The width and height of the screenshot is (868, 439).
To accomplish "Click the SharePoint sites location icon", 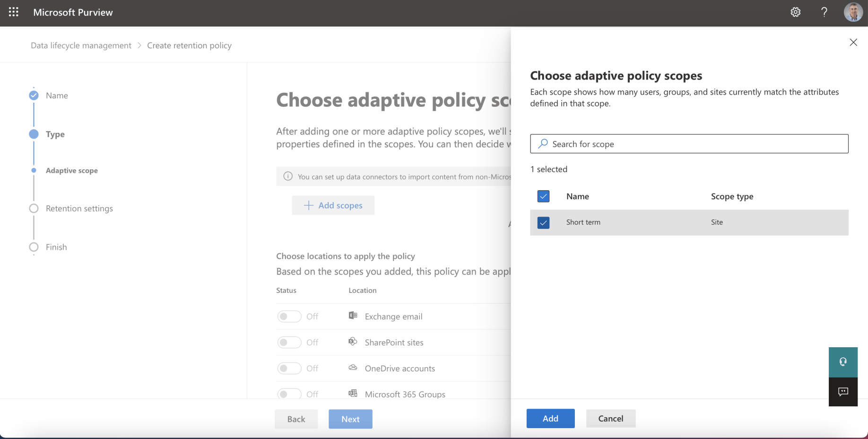I will (353, 342).
